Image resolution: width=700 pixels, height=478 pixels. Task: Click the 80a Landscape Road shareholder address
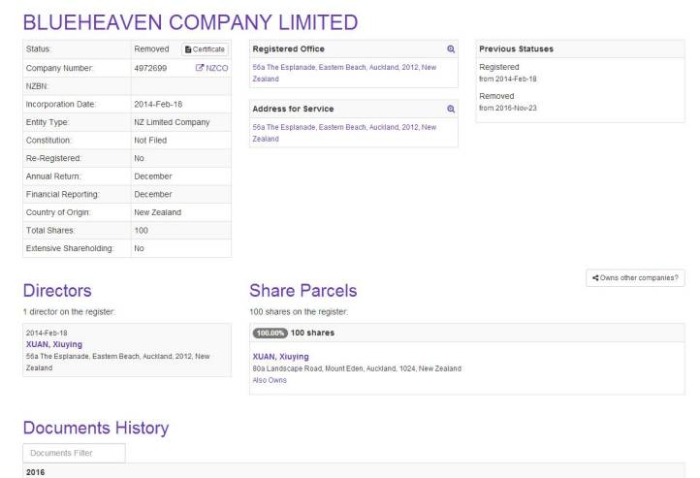[357, 369]
